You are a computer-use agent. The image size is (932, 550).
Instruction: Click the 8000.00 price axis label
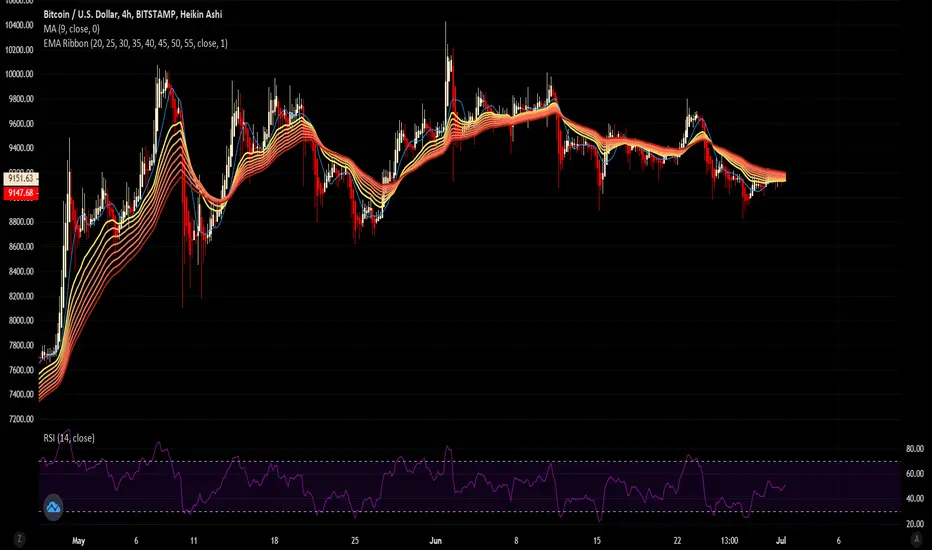pyautogui.click(x=21, y=320)
